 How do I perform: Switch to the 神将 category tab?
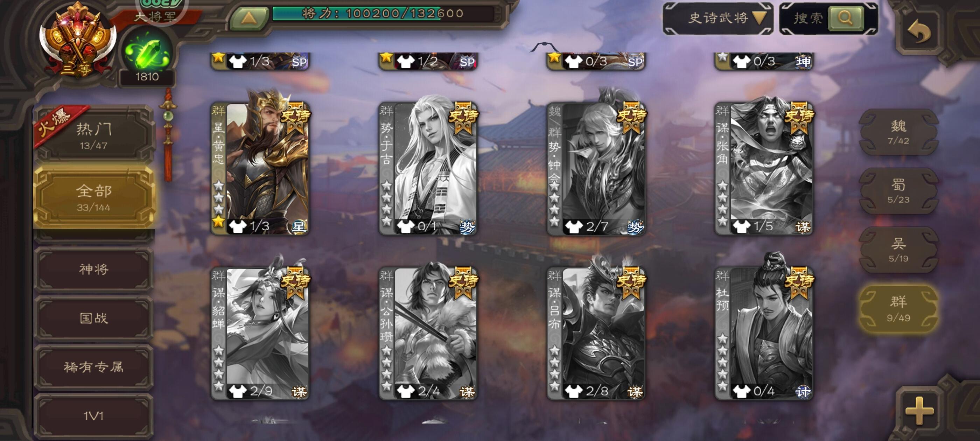pyautogui.click(x=93, y=269)
